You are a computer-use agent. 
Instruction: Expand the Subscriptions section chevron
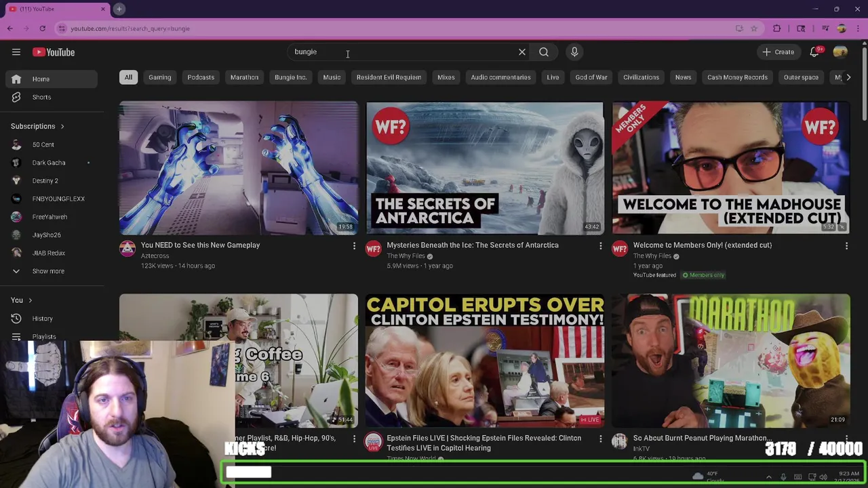(x=62, y=127)
